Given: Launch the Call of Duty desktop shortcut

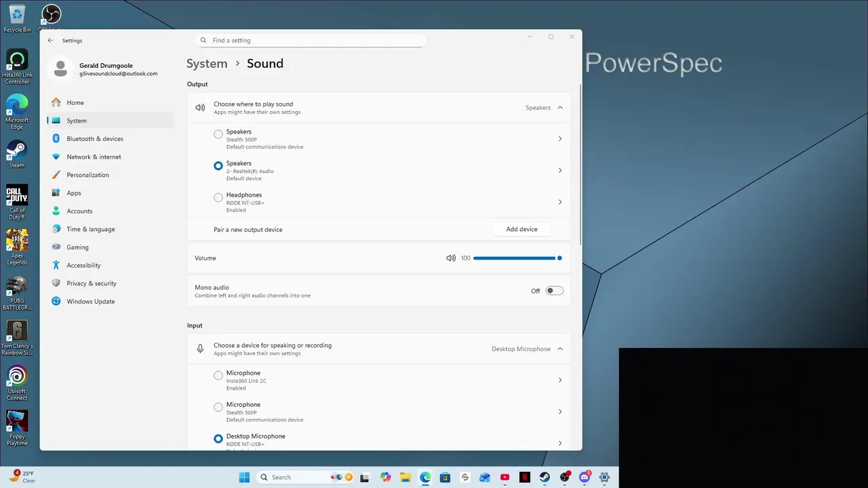Looking at the screenshot, I should [x=17, y=202].
